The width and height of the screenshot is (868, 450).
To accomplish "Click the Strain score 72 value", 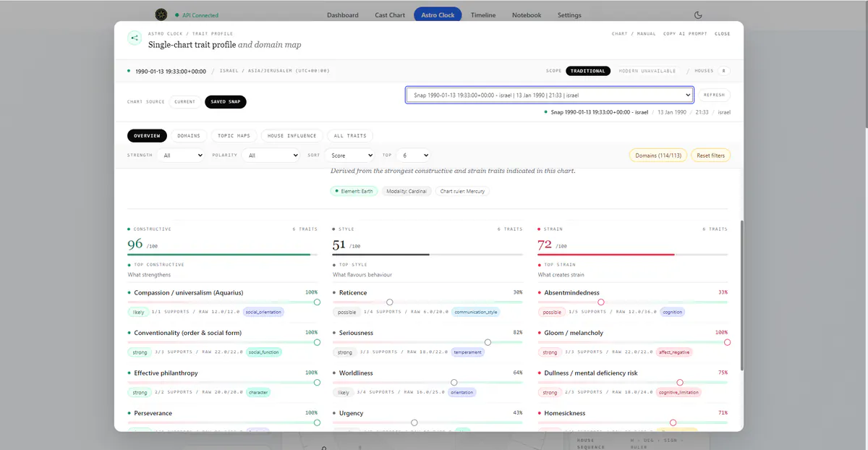I will click(x=545, y=245).
